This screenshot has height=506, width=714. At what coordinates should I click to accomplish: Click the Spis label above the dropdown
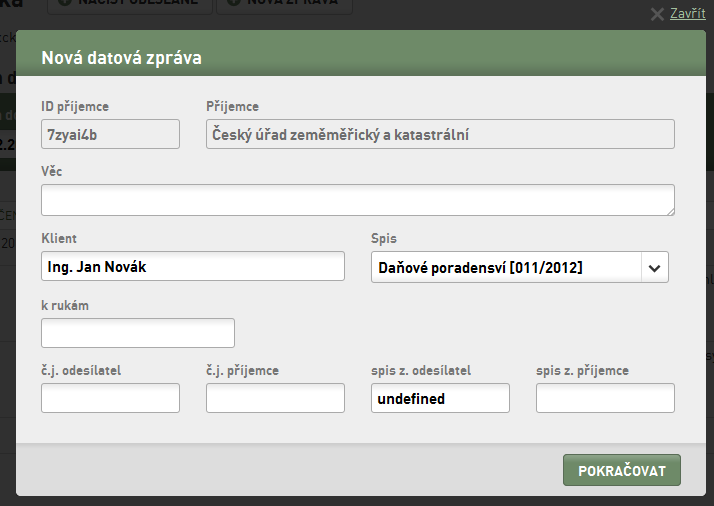tap(384, 239)
